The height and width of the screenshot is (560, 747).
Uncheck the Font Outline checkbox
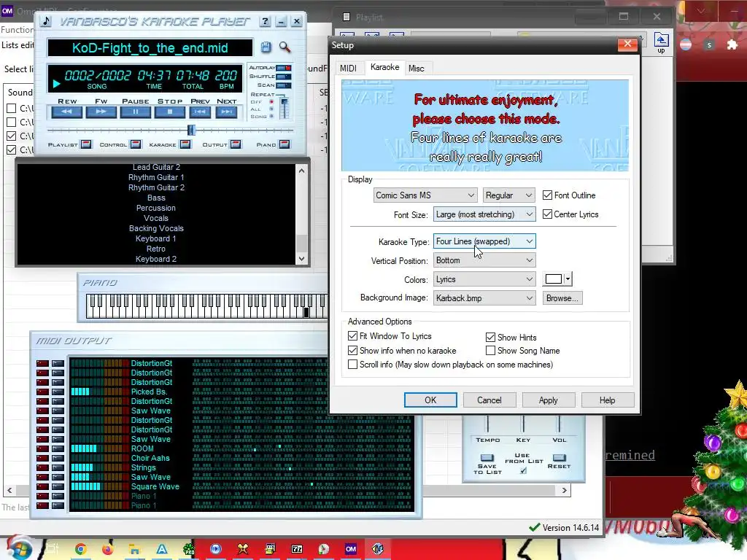point(547,195)
